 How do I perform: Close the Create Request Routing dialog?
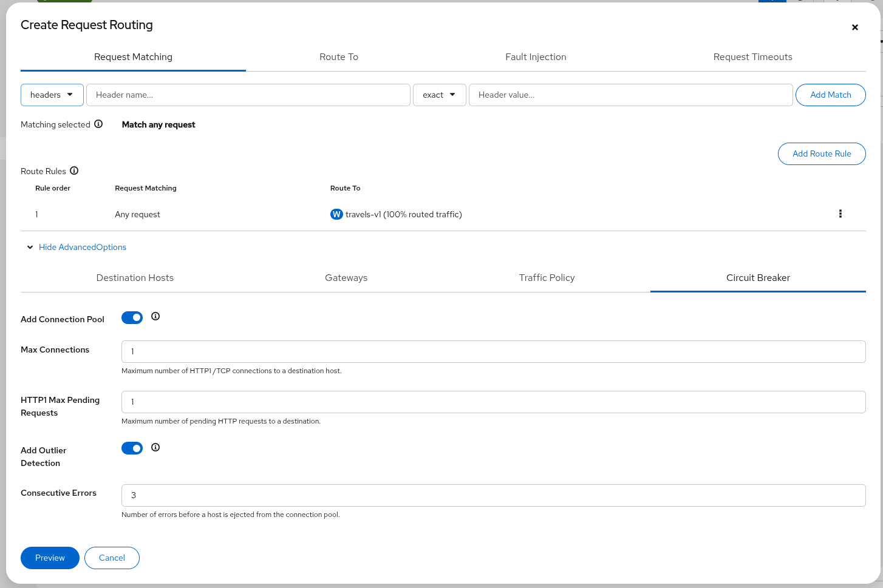click(x=854, y=27)
